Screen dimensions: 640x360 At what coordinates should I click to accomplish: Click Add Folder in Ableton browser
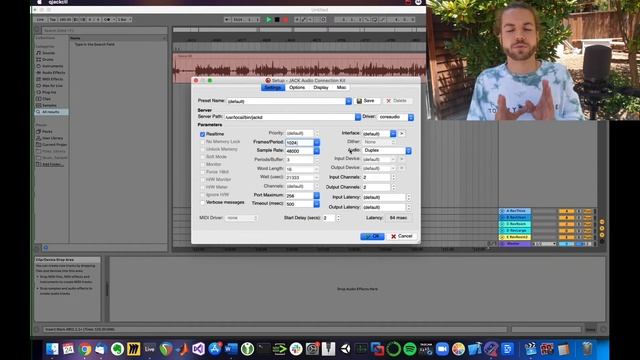tap(52, 164)
